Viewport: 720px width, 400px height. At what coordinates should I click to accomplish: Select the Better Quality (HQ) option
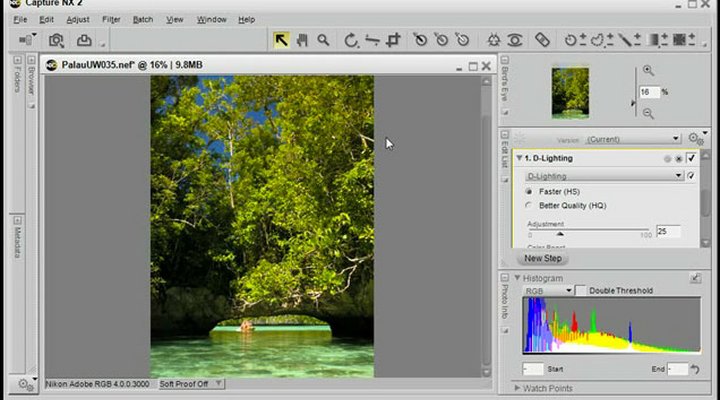point(529,205)
